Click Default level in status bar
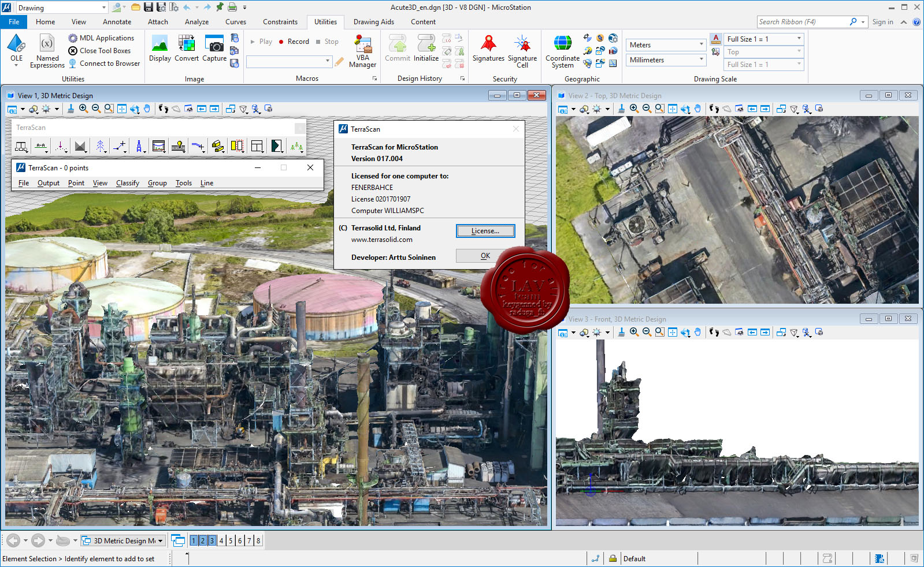Screen dimensions: 924x567 coord(634,558)
